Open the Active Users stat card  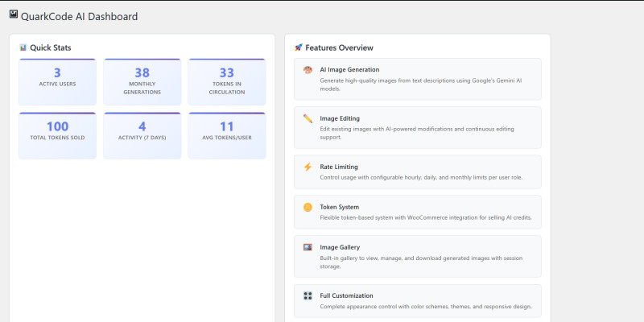tap(57, 82)
